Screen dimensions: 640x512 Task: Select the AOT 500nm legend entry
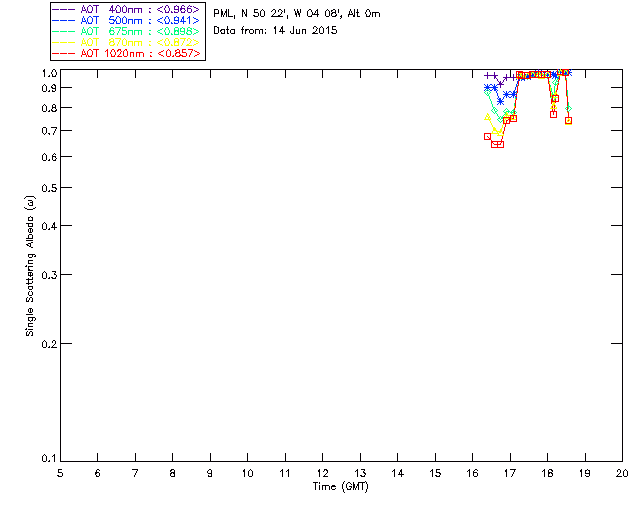[126, 20]
